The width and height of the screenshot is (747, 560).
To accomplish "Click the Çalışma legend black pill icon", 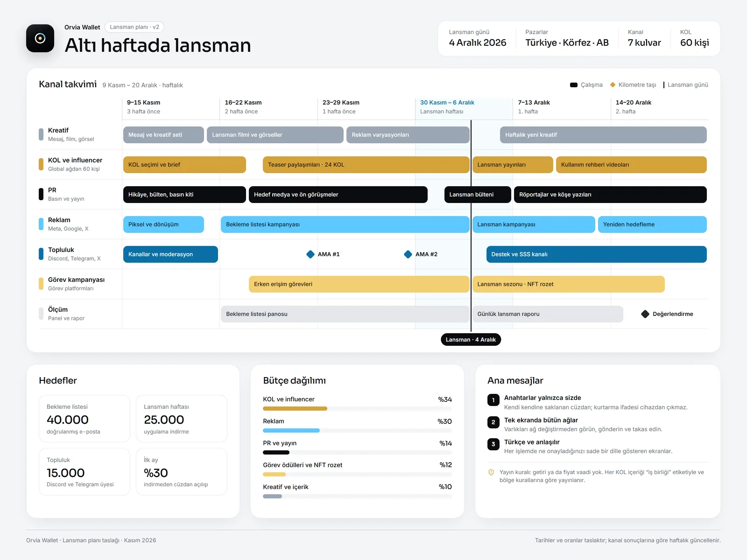I will pyautogui.click(x=574, y=85).
